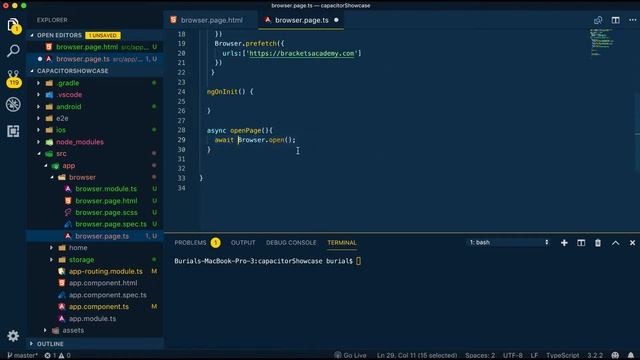Open app.component.html file
The image size is (640, 360).
[x=103, y=283]
